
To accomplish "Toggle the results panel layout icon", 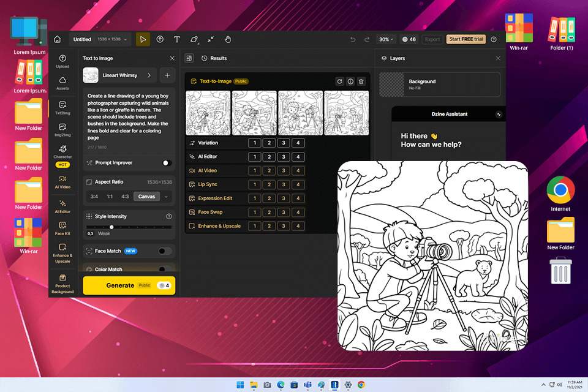I will [x=189, y=58].
